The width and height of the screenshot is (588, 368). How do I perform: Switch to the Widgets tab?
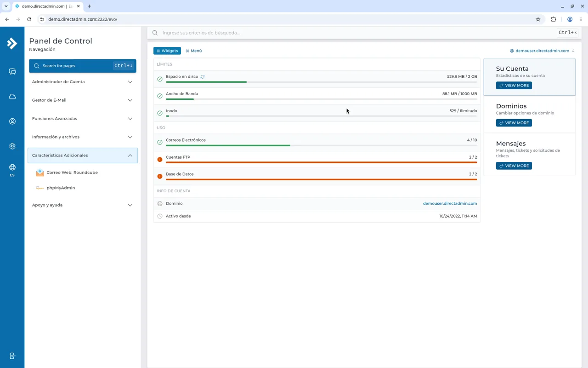tap(167, 51)
